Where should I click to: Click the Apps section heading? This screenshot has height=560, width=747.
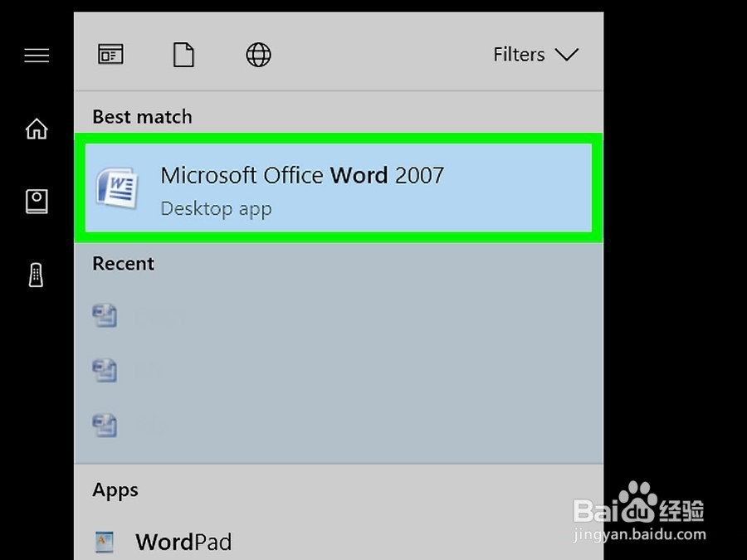[115, 490]
